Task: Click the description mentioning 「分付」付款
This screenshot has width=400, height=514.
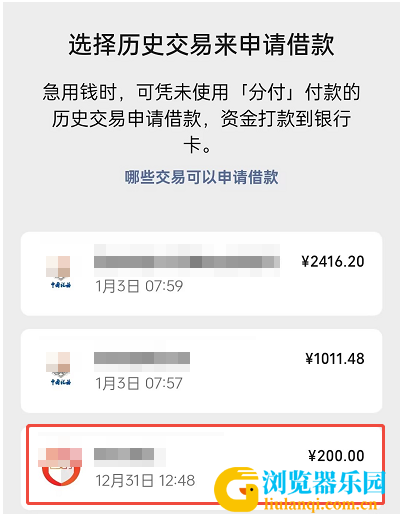Action: coord(201,118)
